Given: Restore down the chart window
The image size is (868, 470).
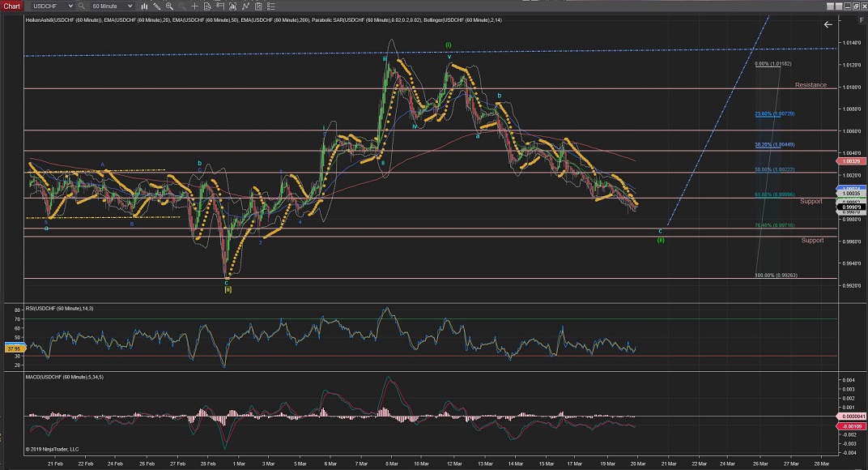Looking at the screenshot, I should (855, 6).
